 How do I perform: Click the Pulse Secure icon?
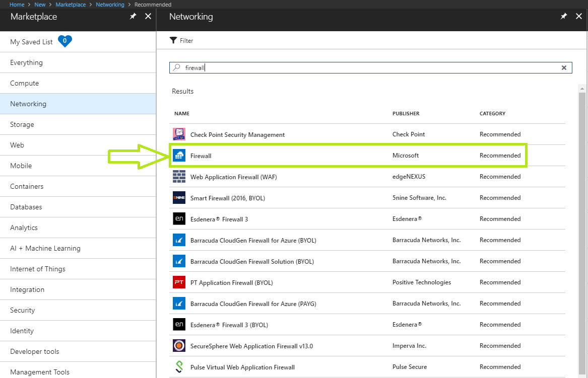(179, 367)
